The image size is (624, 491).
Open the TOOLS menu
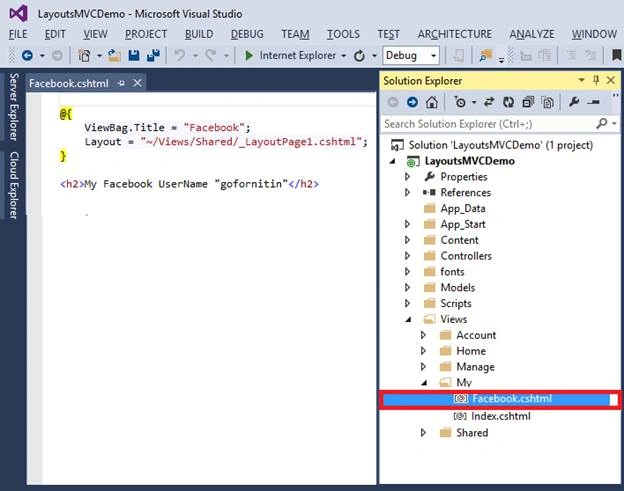click(343, 34)
